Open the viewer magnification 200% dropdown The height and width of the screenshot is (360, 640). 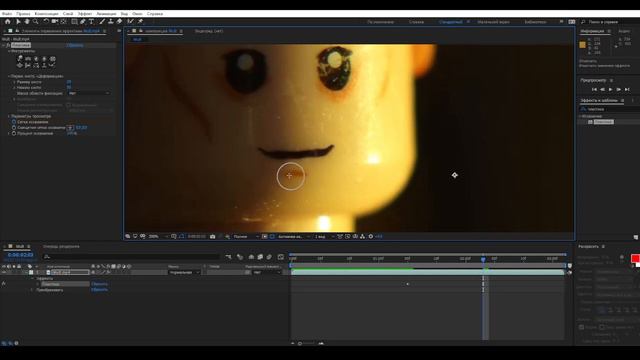coord(158,237)
